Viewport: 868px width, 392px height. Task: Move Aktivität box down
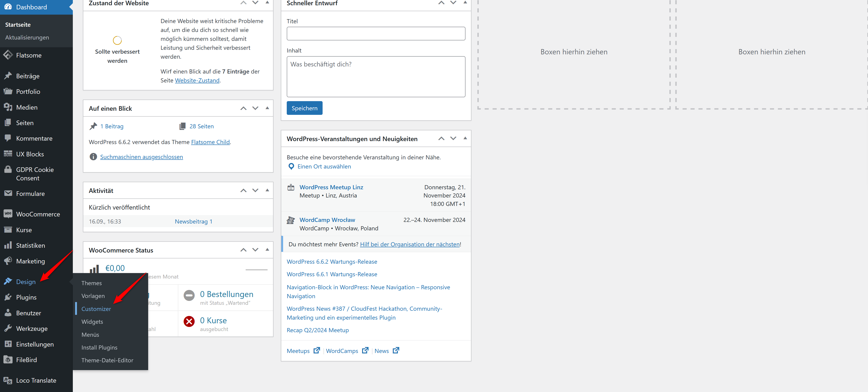tap(255, 190)
